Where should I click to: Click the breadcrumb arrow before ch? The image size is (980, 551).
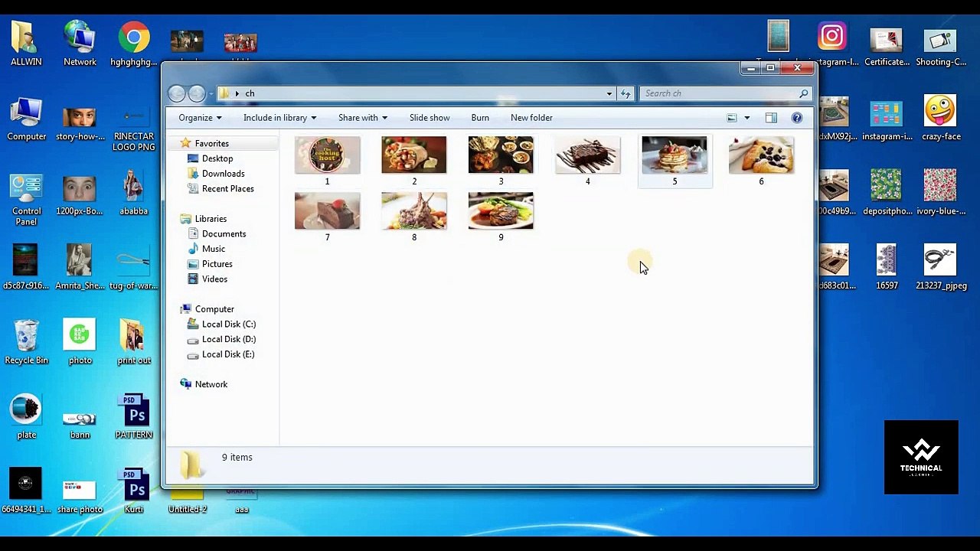[237, 93]
